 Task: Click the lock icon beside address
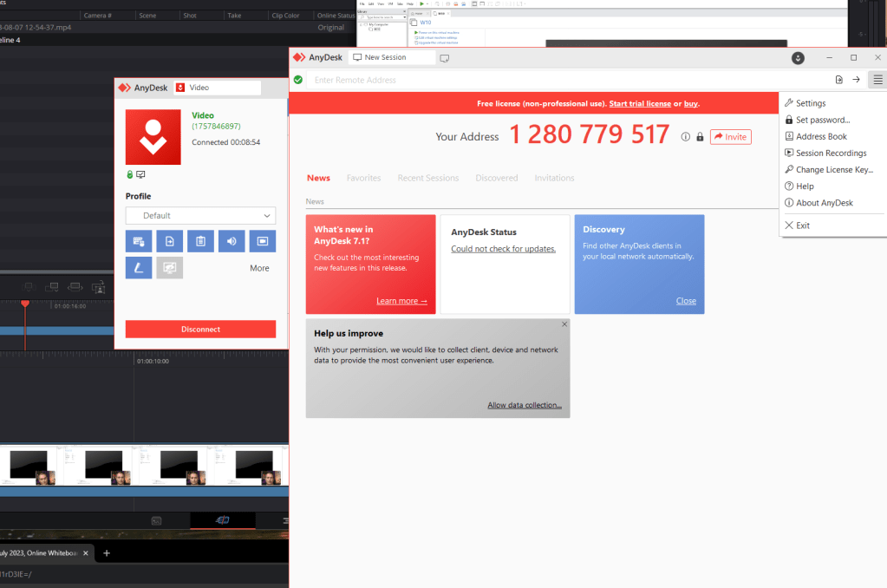click(x=700, y=136)
